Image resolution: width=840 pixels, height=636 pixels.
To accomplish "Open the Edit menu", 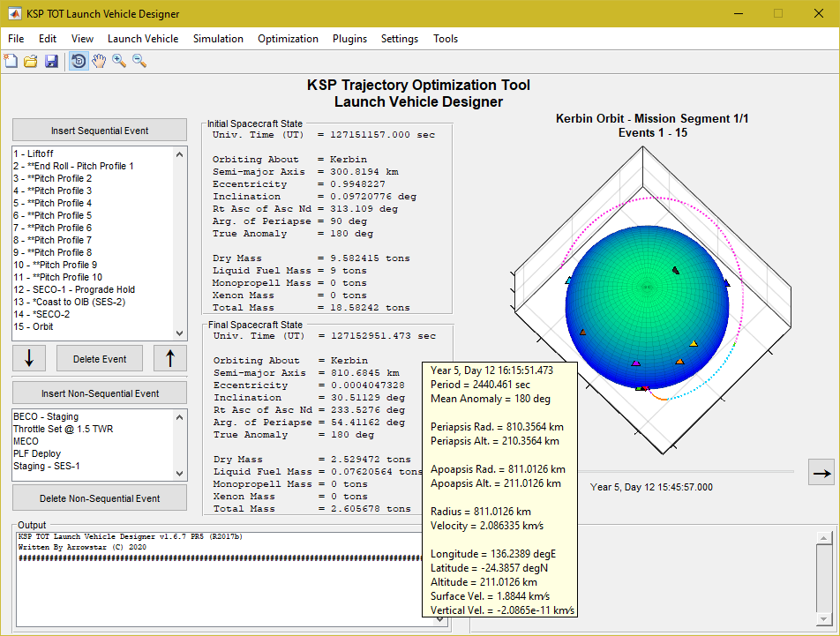I will click(47, 39).
